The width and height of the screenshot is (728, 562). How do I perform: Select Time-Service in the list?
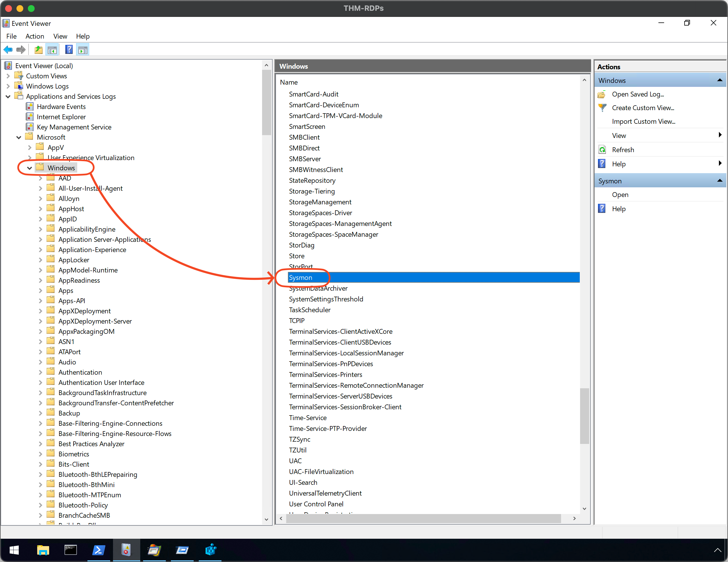click(308, 418)
